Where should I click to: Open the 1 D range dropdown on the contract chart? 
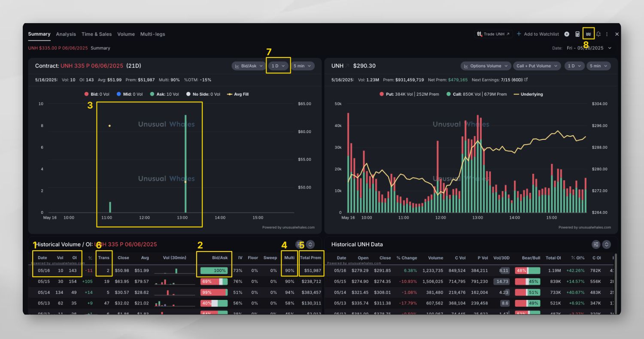tap(278, 66)
